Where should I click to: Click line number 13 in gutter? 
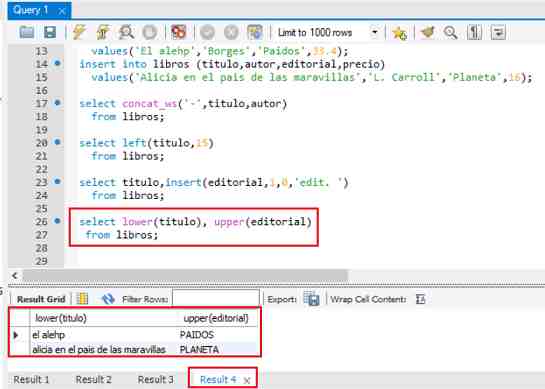click(x=41, y=51)
